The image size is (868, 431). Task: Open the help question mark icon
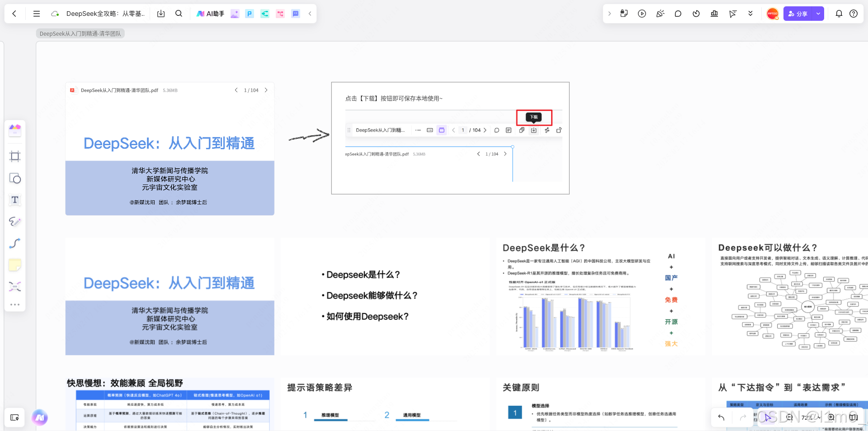[854, 14]
